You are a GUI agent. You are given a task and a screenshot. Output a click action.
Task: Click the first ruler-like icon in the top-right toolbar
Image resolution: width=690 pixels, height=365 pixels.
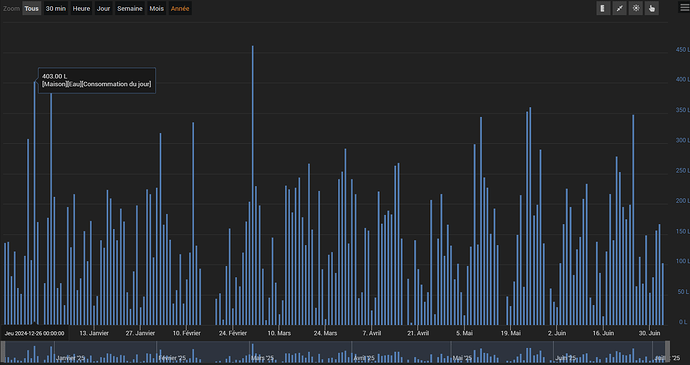(x=603, y=8)
